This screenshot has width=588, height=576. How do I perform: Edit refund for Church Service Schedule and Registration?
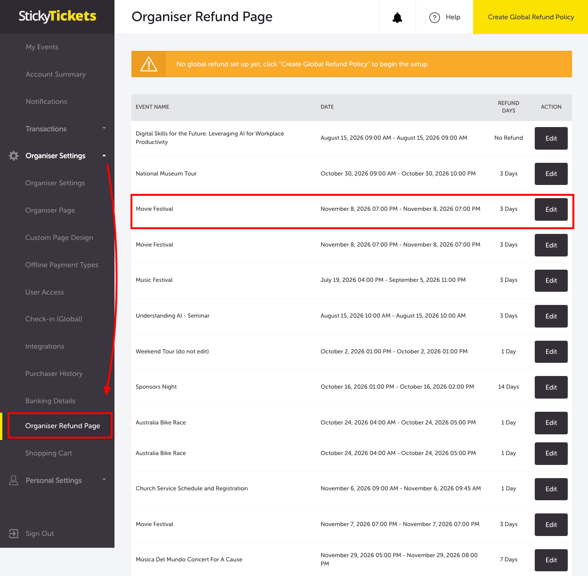(551, 489)
